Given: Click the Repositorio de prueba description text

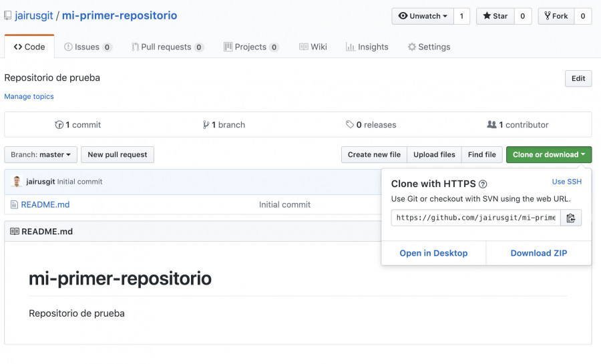Looking at the screenshot, I should click(52, 77).
